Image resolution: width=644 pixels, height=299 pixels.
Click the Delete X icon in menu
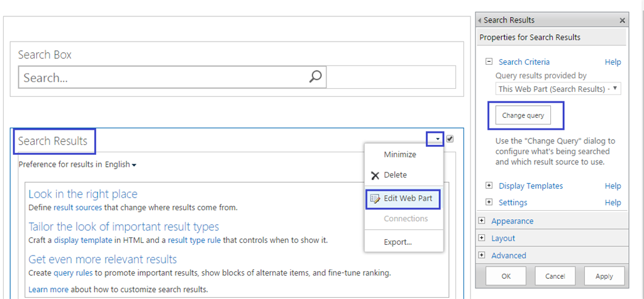click(375, 176)
